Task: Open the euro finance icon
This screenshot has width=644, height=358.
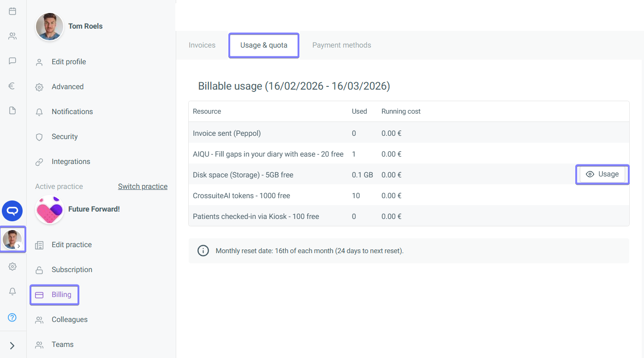Action: coord(12,85)
